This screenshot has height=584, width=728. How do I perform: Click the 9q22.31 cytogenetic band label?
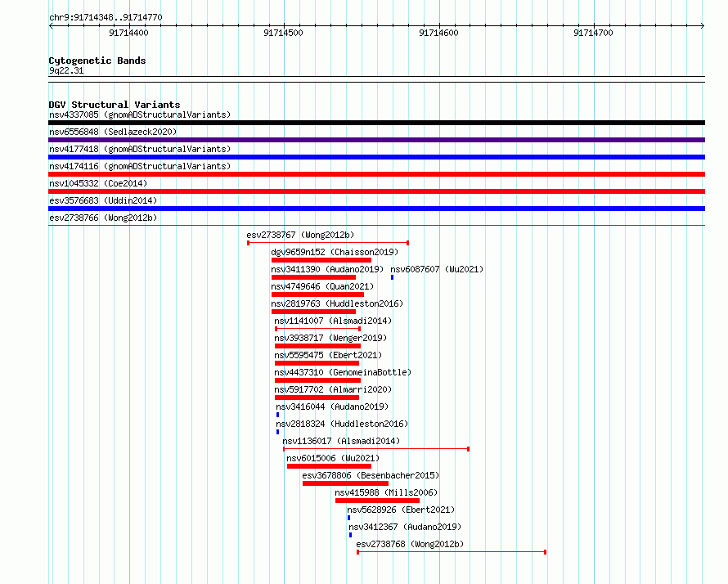click(x=66, y=70)
